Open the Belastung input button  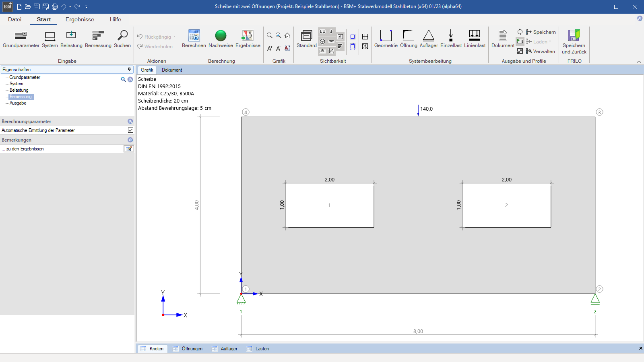(71, 39)
